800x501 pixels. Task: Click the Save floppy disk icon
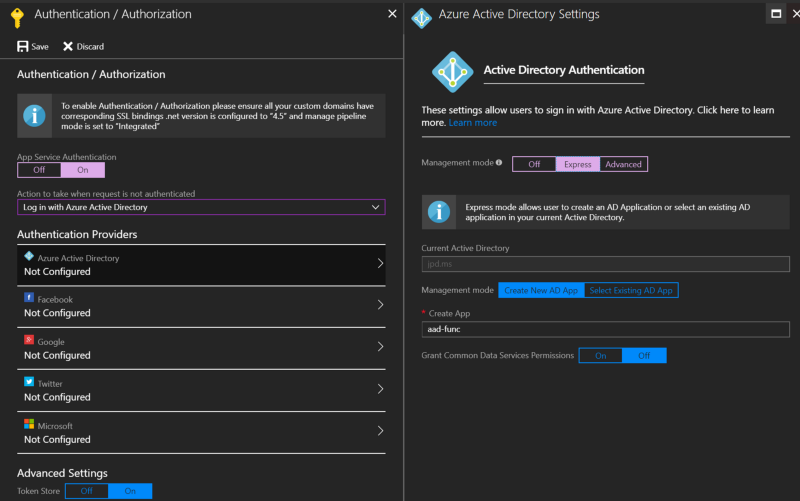[22, 46]
